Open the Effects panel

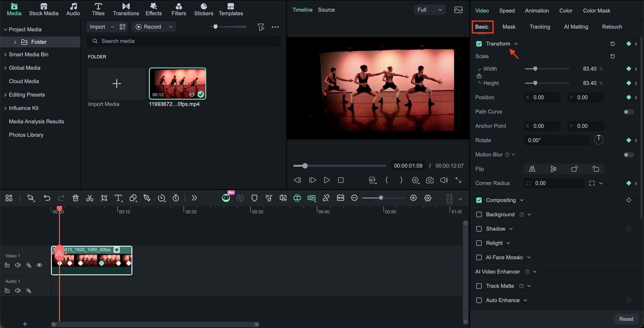point(153,9)
